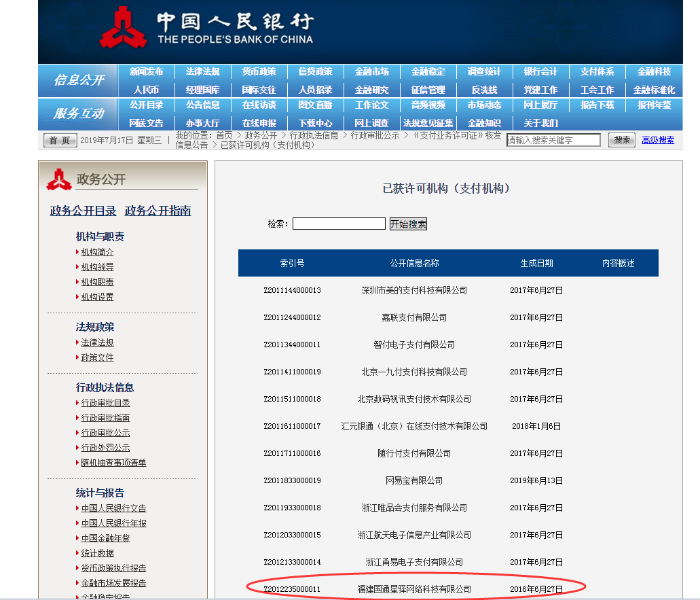The height and width of the screenshot is (600, 700).
Task: Open 在线访谈 menu item
Action: click(259, 105)
